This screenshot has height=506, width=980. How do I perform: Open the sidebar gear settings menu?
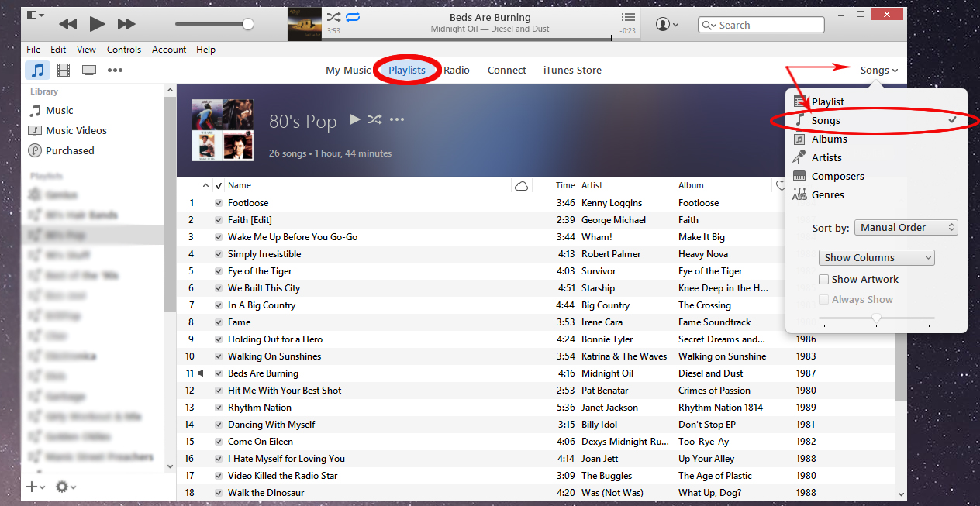click(66, 487)
